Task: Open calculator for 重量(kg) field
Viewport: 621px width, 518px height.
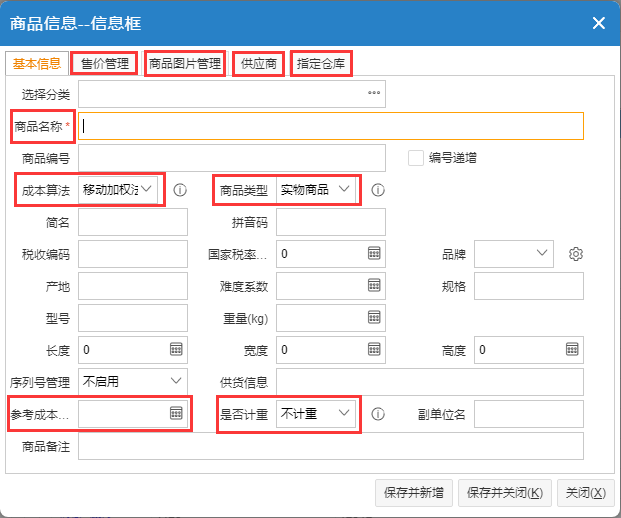Action: coord(374,317)
